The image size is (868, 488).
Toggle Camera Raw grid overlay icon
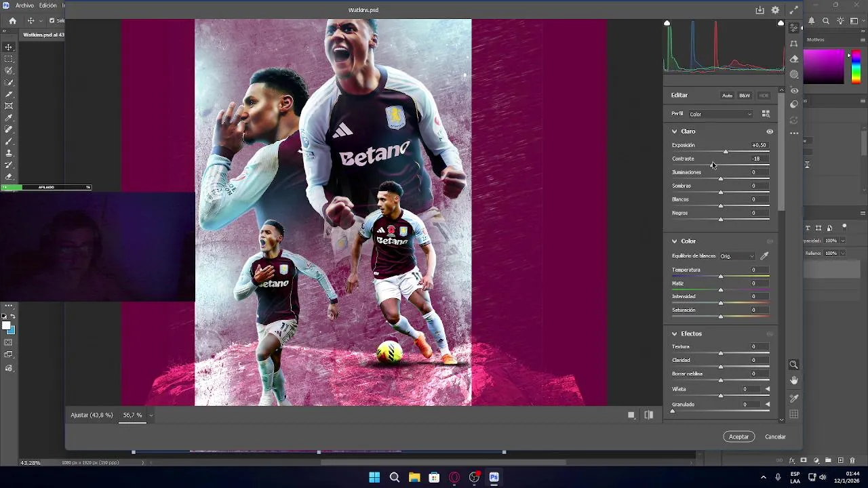tap(794, 414)
